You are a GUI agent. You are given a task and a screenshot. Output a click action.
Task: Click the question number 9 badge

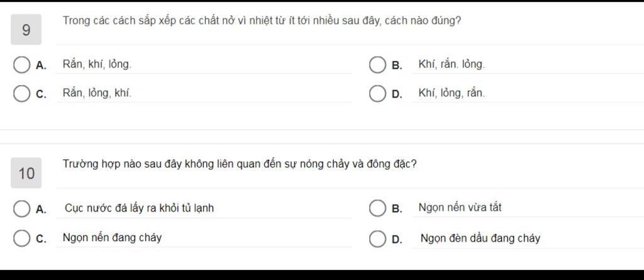click(x=26, y=30)
